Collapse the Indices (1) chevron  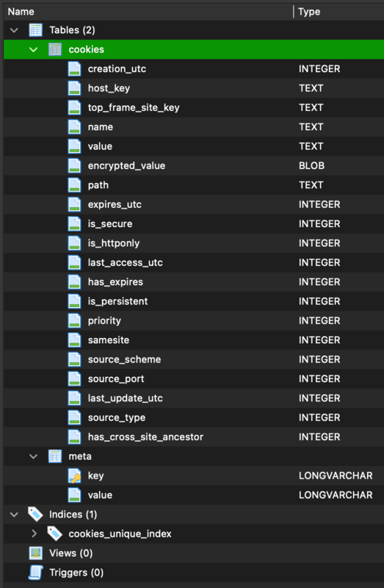pos(14,514)
